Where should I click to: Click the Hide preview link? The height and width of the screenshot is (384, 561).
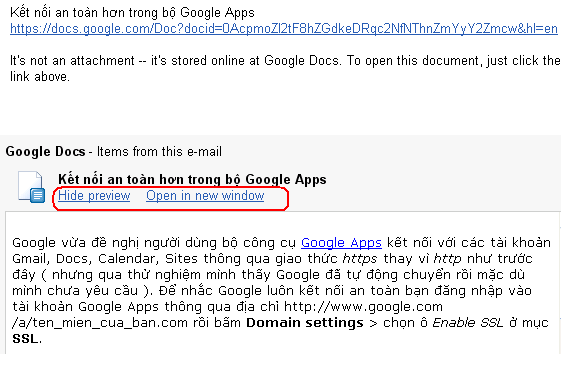[94, 196]
